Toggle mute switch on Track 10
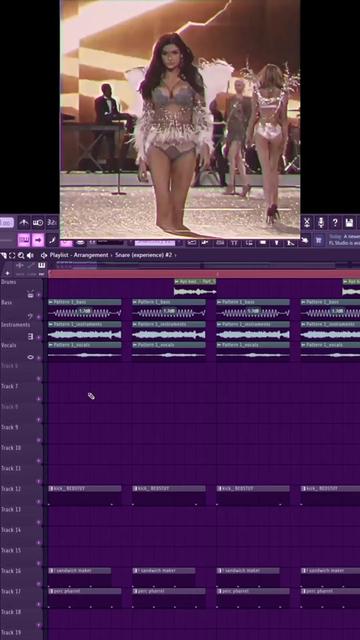 pos(39,460)
